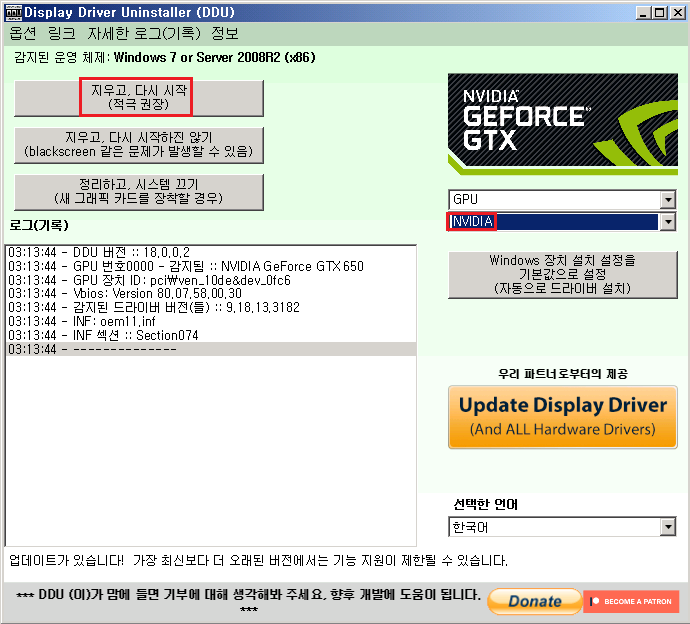Select log line 감지된 드라이버 버전 9.18.13.3182
This screenshot has width=690, height=624.
(211, 307)
